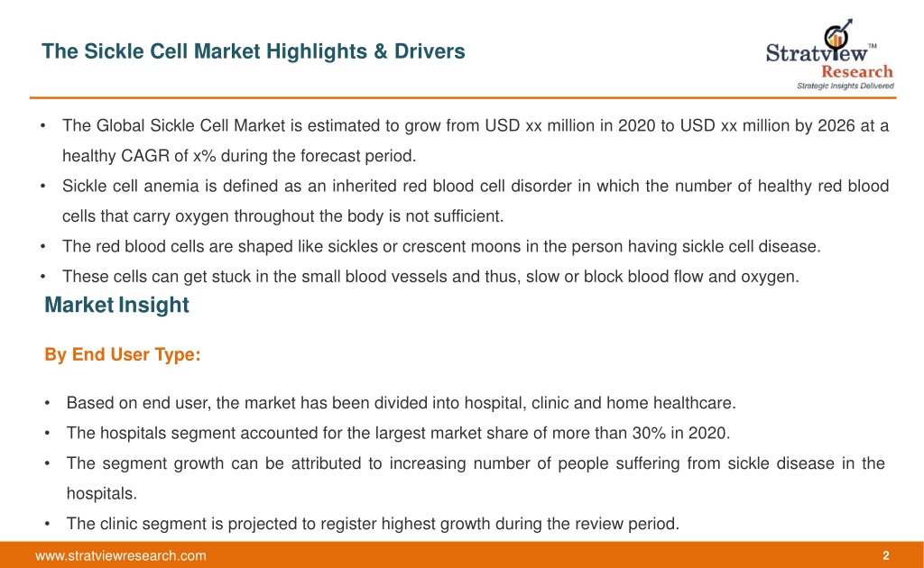Viewport: 924px width, 568px height.
Task: Click the magnifier arrow icon in logo
Action: (x=838, y=35)
